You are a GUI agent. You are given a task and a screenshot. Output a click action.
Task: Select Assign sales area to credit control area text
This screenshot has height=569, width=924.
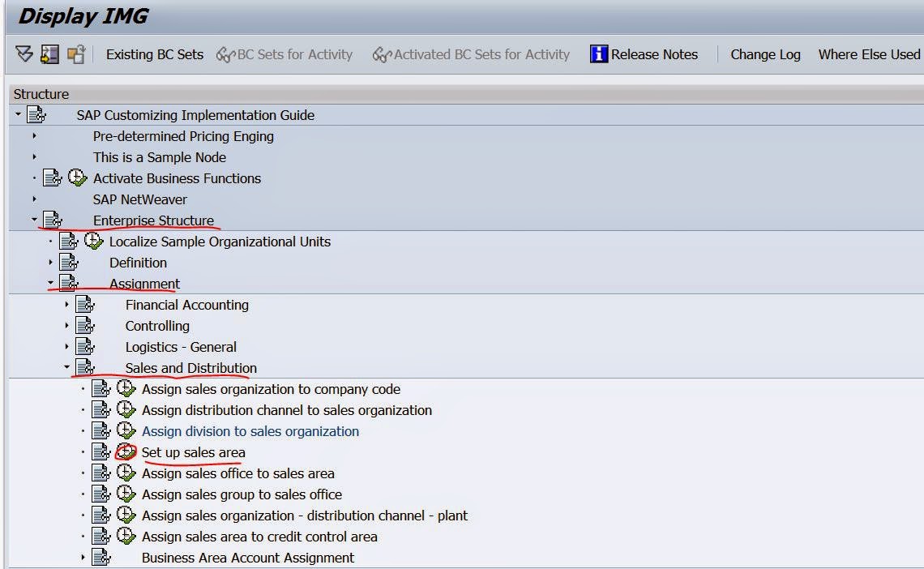click(x=259, y=537)
